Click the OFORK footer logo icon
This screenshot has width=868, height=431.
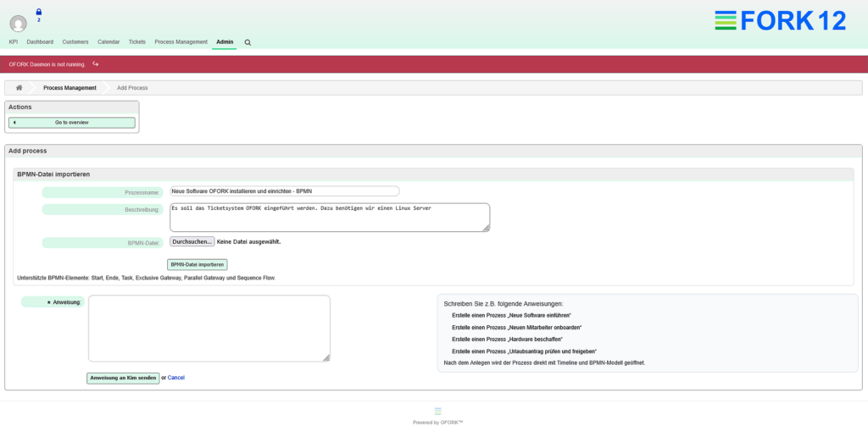click(438, 411)
